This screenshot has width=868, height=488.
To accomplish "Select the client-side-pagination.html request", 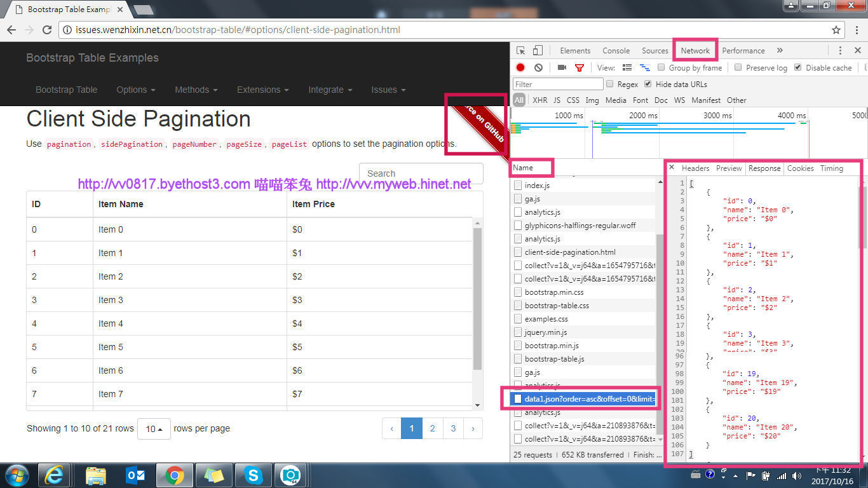I will point(570,252).
